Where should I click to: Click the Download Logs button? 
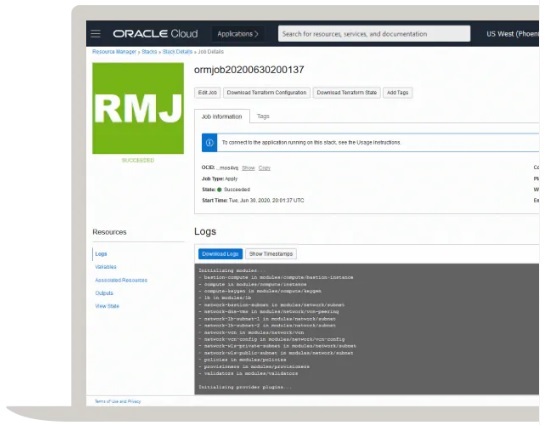[220, 254]
